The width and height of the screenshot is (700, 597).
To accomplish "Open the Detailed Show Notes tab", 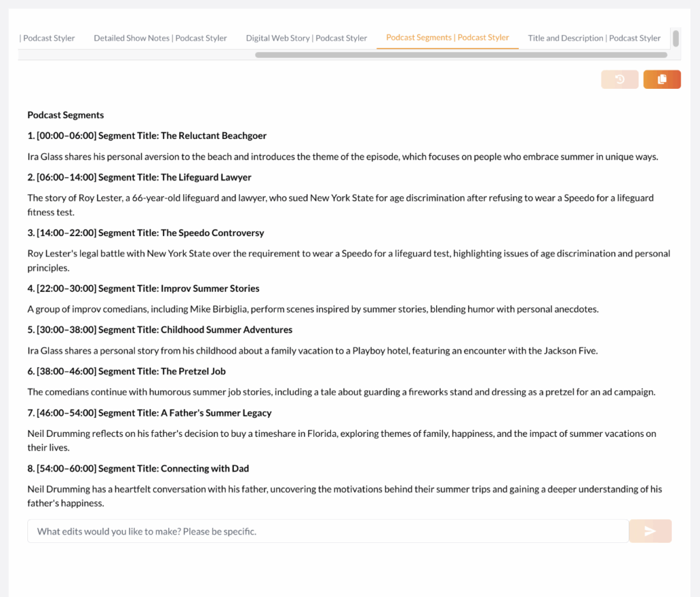I will [160, 38].
